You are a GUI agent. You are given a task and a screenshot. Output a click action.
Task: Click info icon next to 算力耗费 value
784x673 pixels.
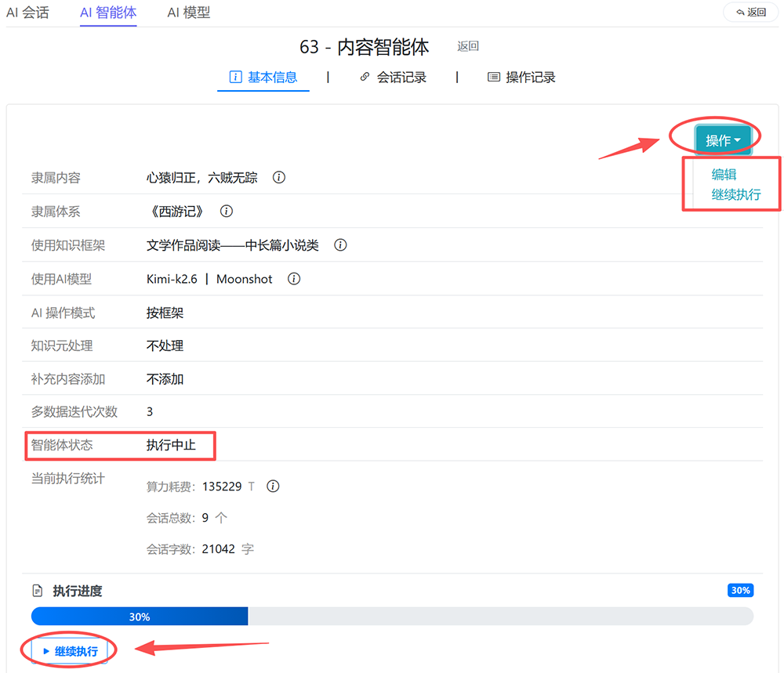tap(273, 486)
